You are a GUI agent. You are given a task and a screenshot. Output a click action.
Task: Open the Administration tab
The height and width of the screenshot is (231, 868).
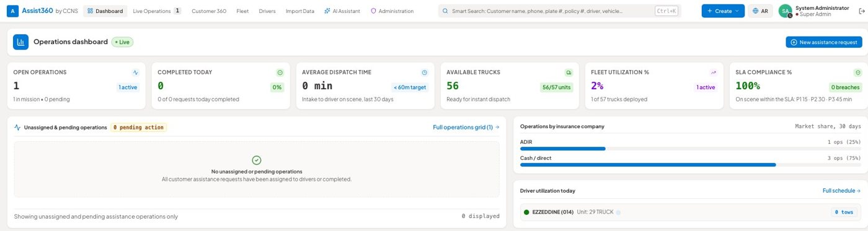tap(392, 11)
